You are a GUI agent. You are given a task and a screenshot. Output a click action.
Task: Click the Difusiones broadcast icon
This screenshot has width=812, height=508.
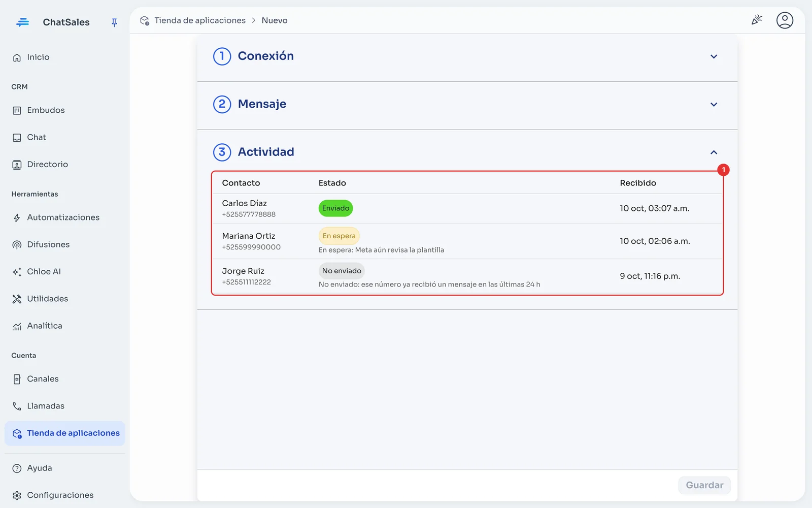click(17, 245)
